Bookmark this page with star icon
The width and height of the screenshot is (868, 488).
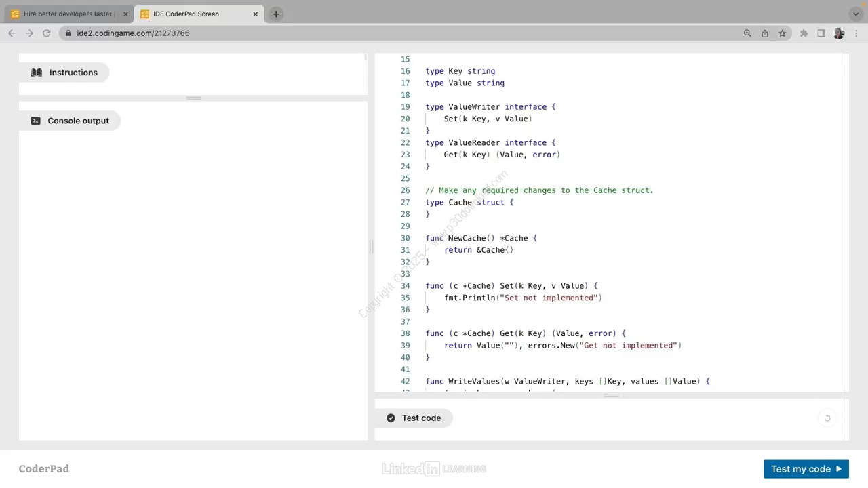click(782, 33)
